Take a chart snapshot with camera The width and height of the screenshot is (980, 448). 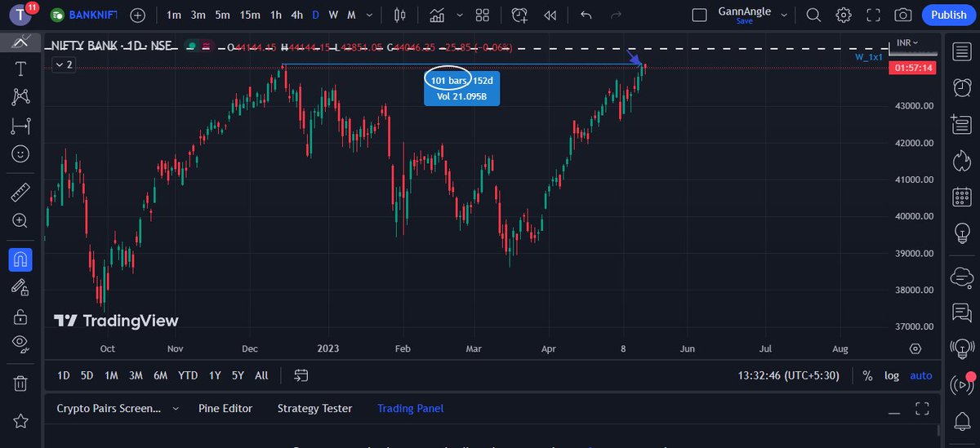tap(903, 15)
